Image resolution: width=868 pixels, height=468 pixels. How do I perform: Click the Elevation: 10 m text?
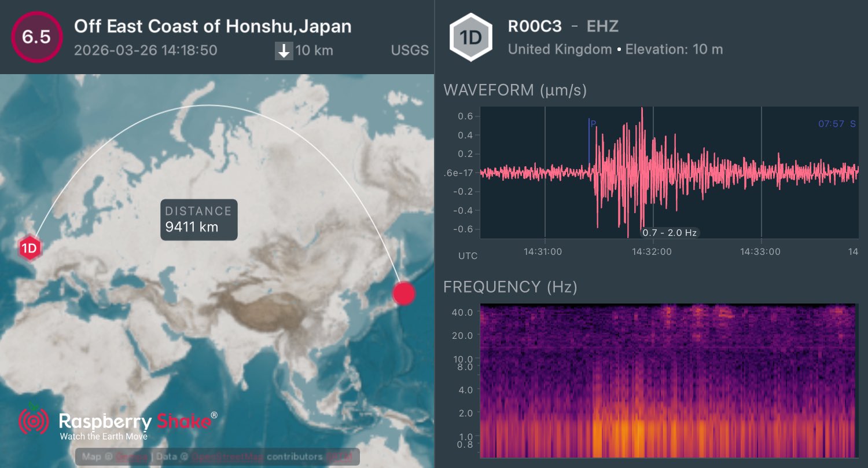point(674,49)
